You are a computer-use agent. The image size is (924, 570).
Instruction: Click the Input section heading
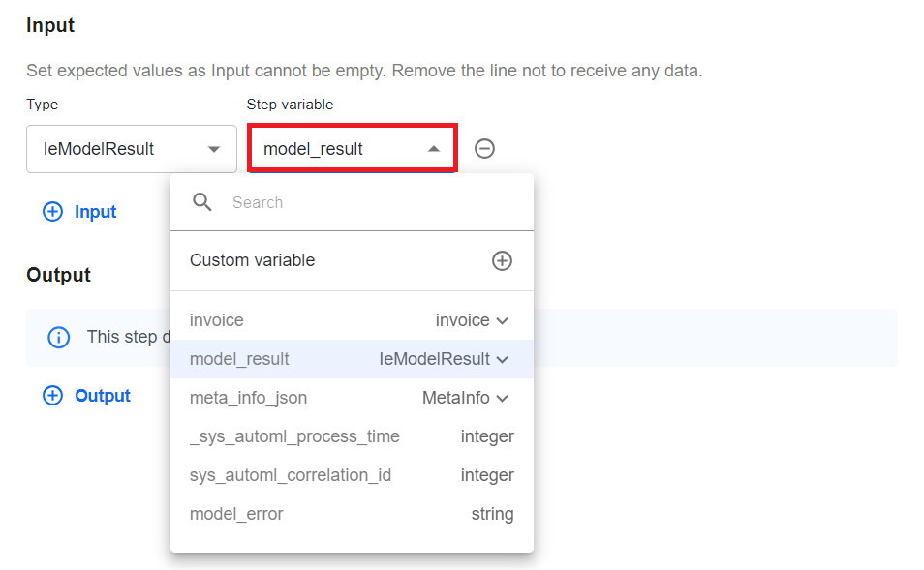pyautogui.click(x=50, y=25)
